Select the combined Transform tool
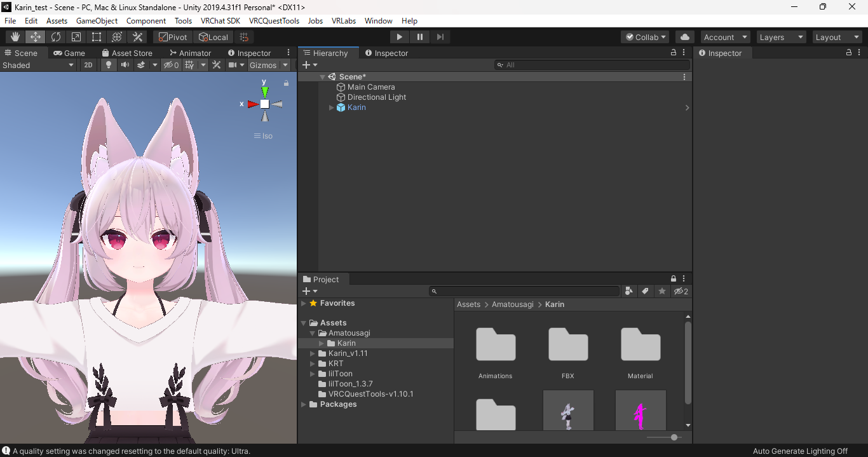This screenshot has height=457, width=868. pos(117,37)
